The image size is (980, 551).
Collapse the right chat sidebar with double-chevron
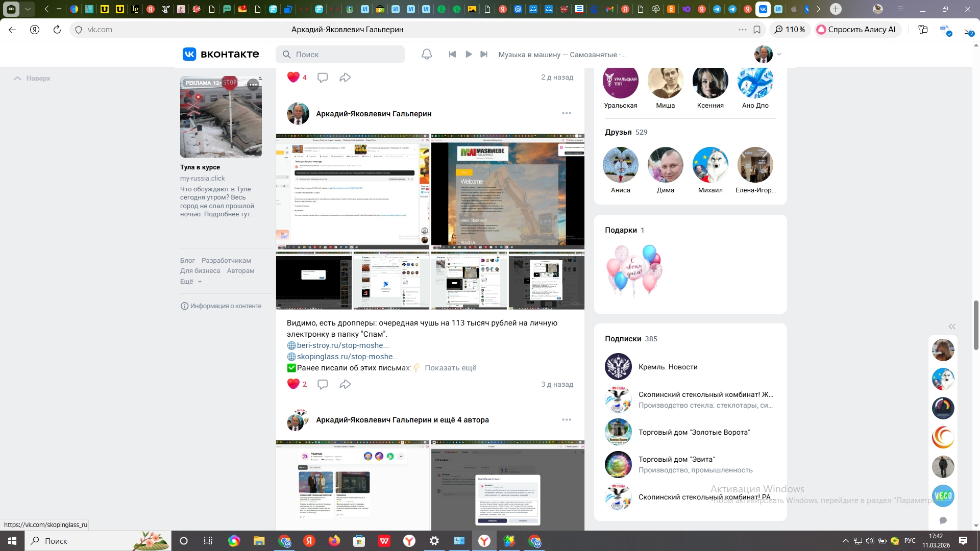click(952, 327)
